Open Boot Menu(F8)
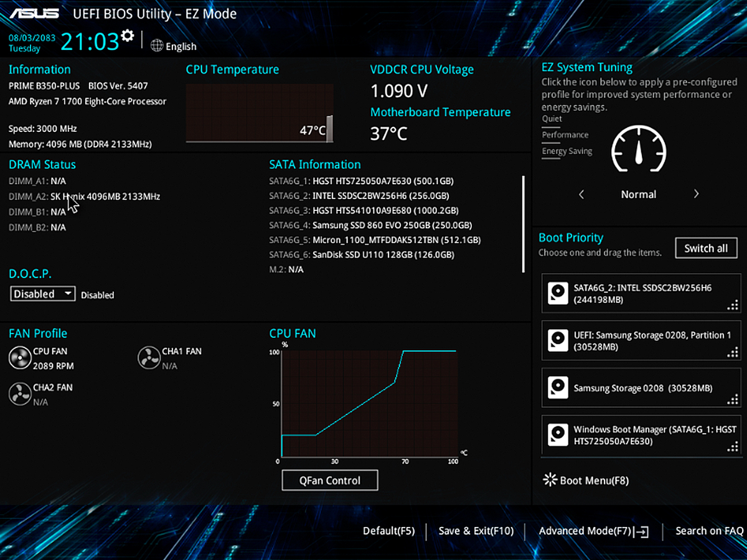The image size is (747, 560). point(594,480)
